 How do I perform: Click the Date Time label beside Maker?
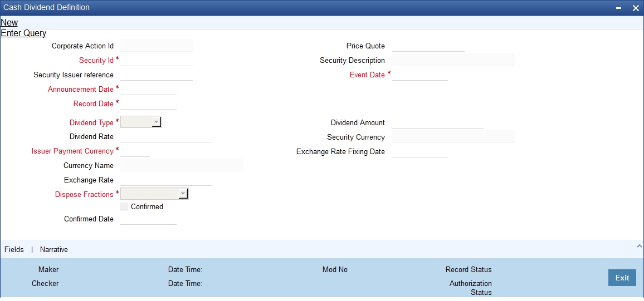[185, 269]
